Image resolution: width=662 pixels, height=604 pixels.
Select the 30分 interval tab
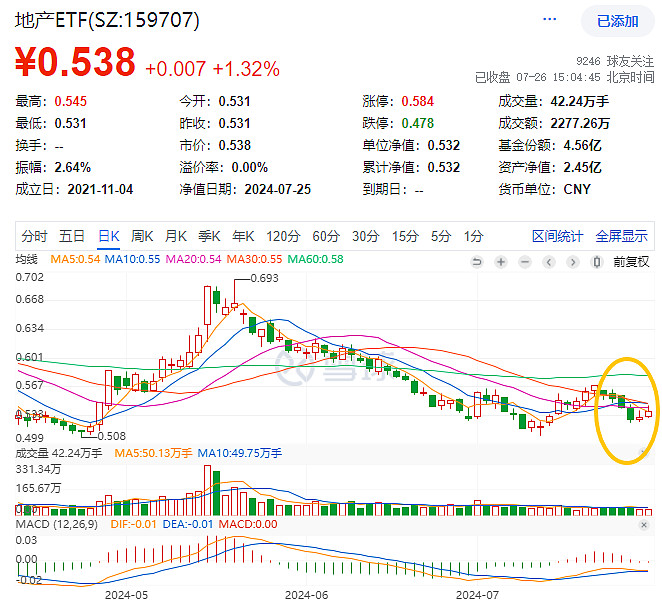click(x=366, y=236)
